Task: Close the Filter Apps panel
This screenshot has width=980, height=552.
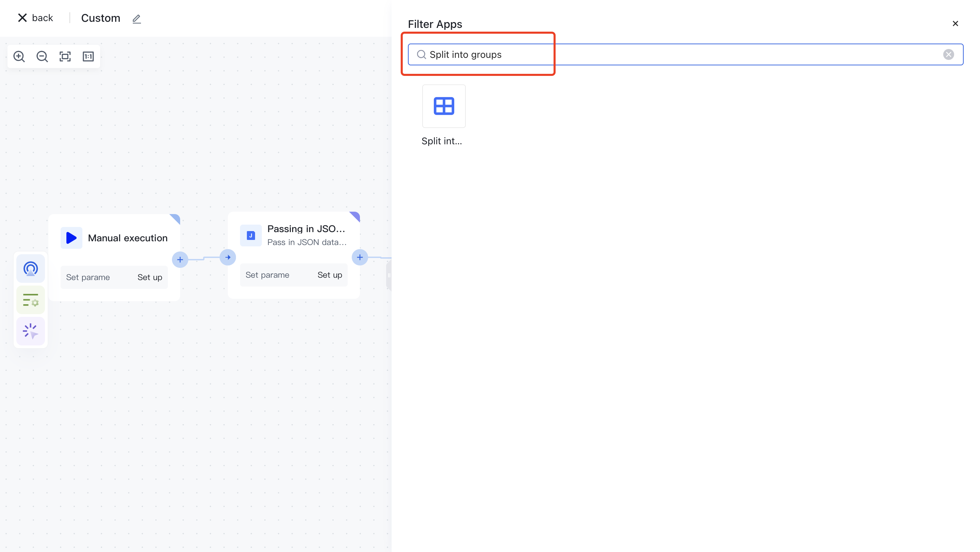Action: click(955, 23)
